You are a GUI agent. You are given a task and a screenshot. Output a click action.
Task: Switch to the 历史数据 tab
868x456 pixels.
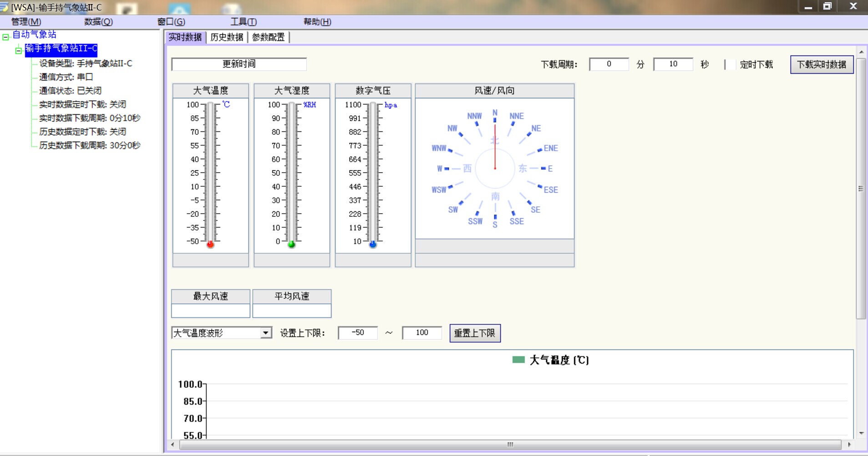(x=227, y=37)
